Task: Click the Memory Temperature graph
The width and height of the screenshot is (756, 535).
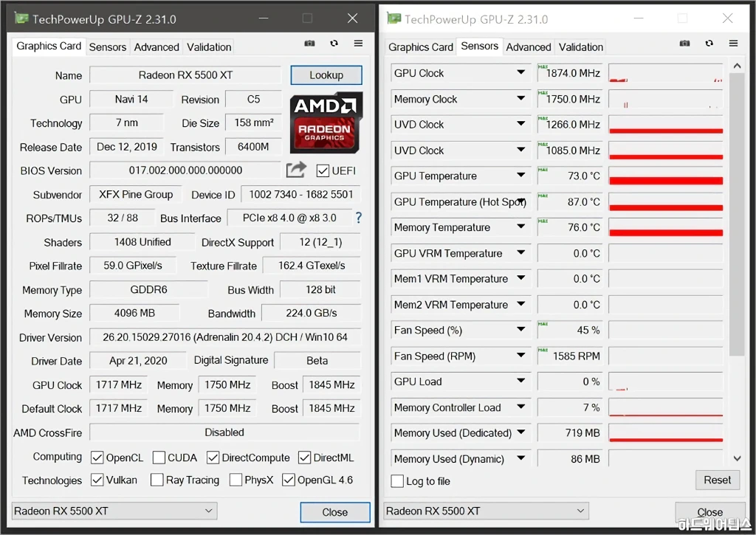Action: 666,227
